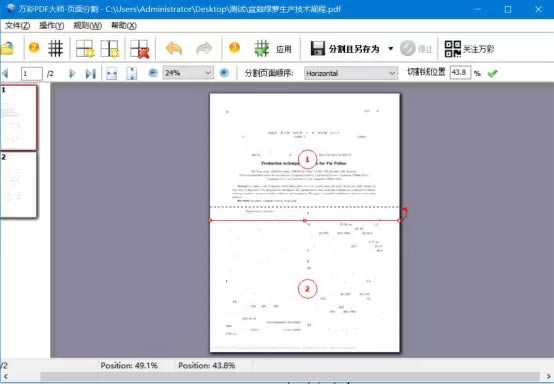Select page 1 thumbnail
The height and width of the screenshot is (384, 554).
[x=18, y=117]
